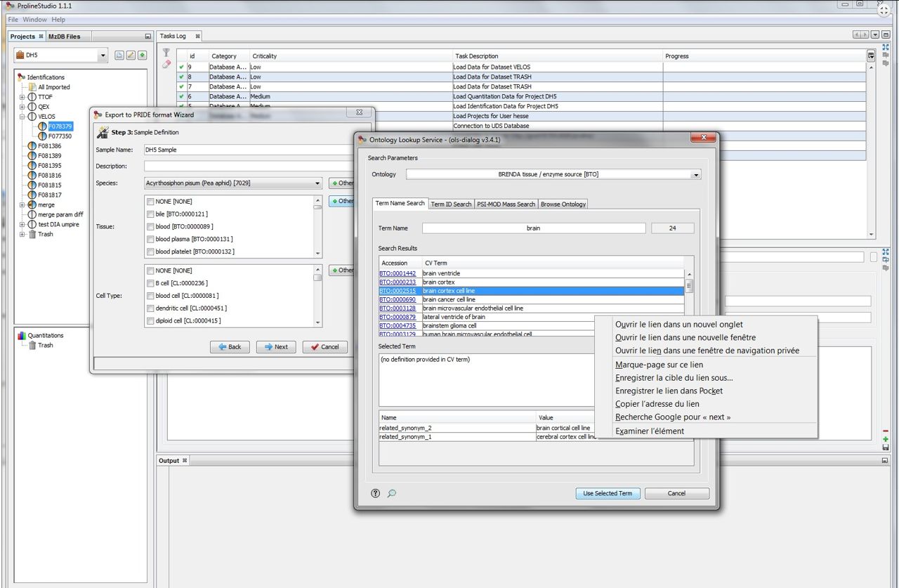The width and height of the screenshot is (899, 588).
Task: Click the new document icon beside DH5 selector
Action: [118, 53]
